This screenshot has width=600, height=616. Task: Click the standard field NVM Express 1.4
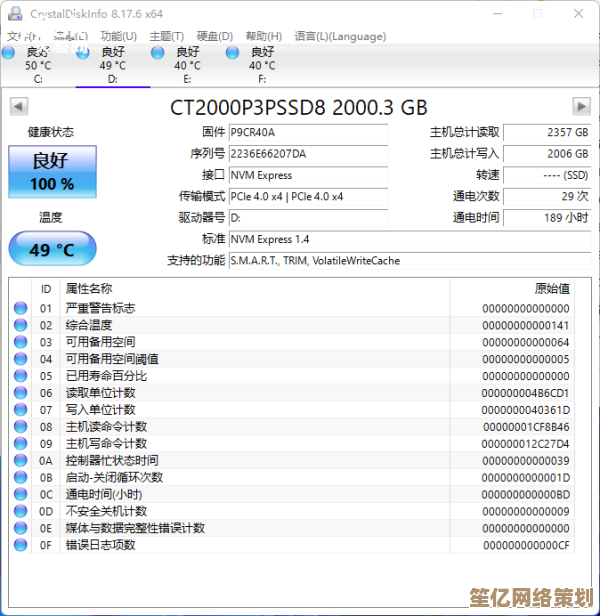(410, 239)
